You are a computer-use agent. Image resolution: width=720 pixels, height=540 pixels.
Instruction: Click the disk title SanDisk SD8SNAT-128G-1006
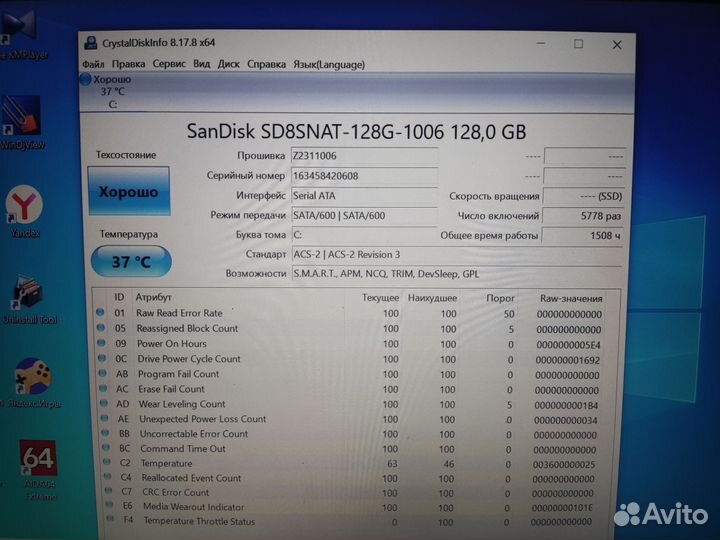(x=356, y=132)
